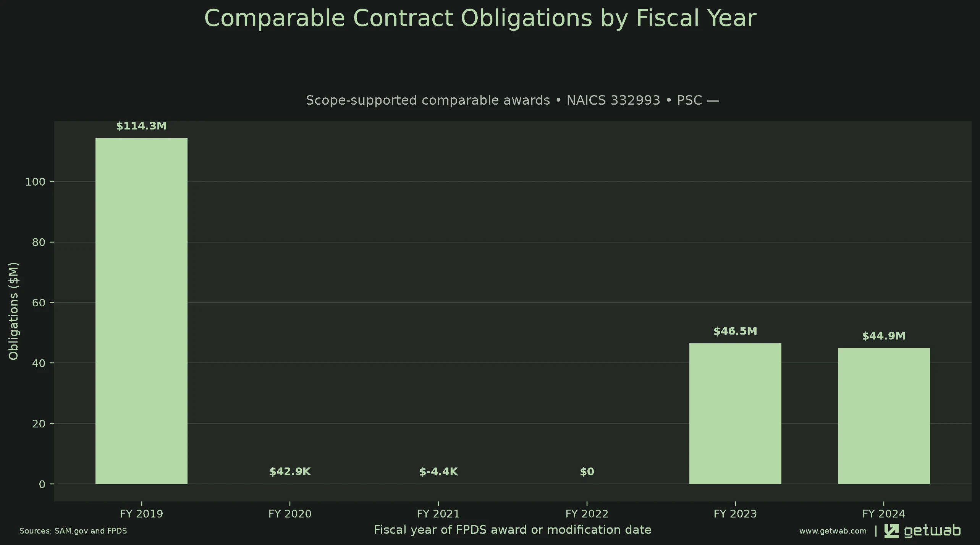Select the $44.9M value label

pyautogui.click(x=884, y=336)
